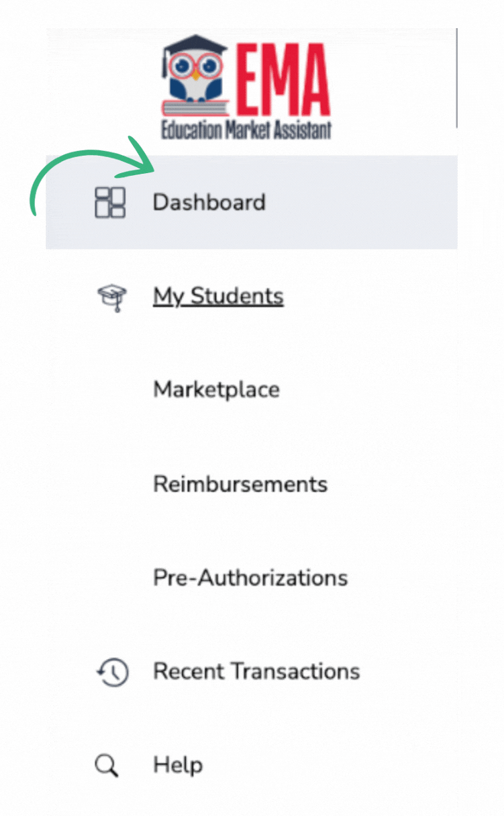Select Pre-Authorizations in the sidebar

pyautogui.click(x=250, y=578)
